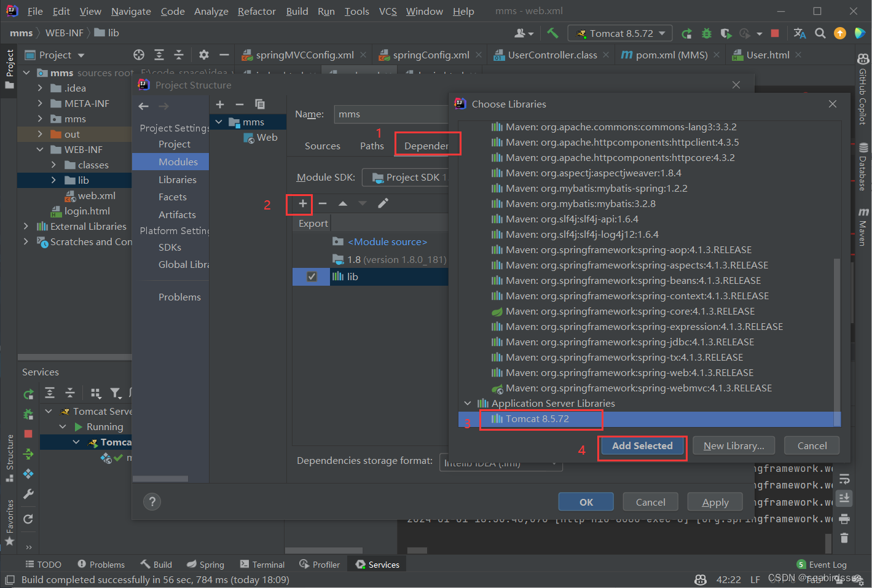The width and height of the screenshot is (872, 588).
Task: Click the module Name input field
Action: click(x=391, y=114)
